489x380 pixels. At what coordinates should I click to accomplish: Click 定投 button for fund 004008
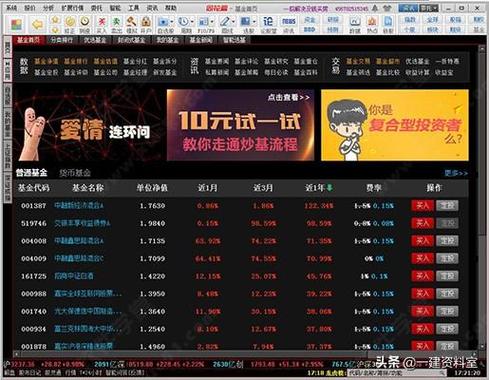pos(447,241)
